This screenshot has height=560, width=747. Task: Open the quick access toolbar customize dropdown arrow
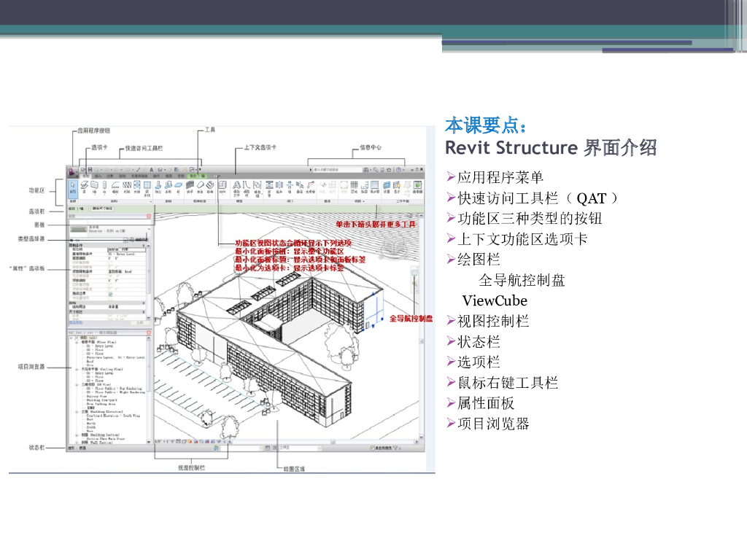(x=200, y=169)
